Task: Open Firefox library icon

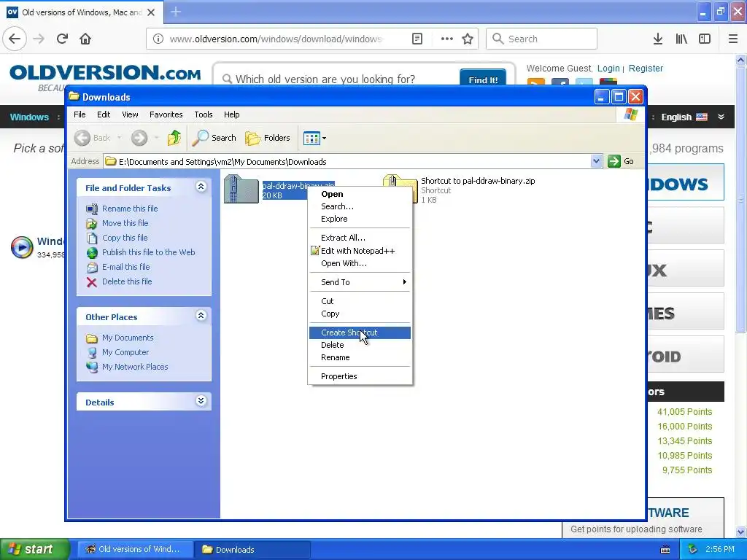Action: pos(681,39)
